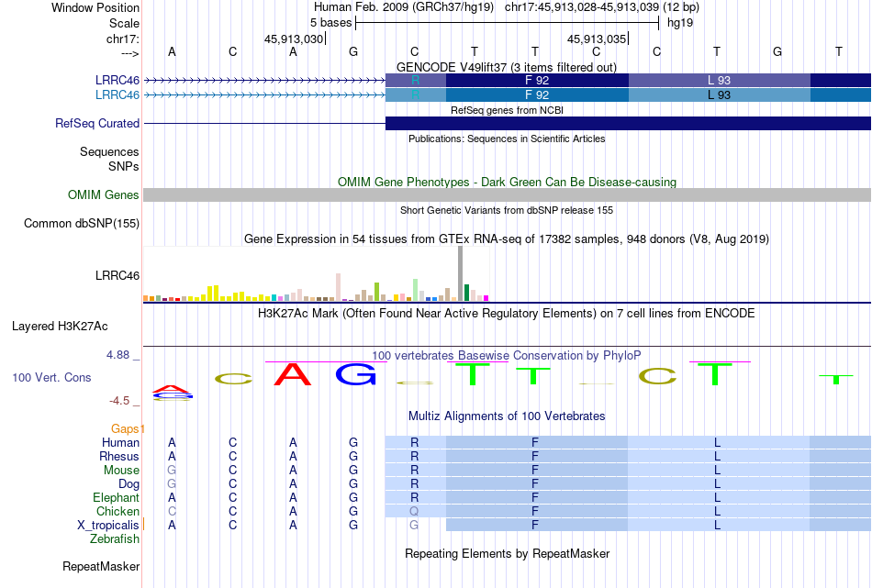Click the GTEx Gene Expression track title
This screenshot has height=588, width=872.
506,239
